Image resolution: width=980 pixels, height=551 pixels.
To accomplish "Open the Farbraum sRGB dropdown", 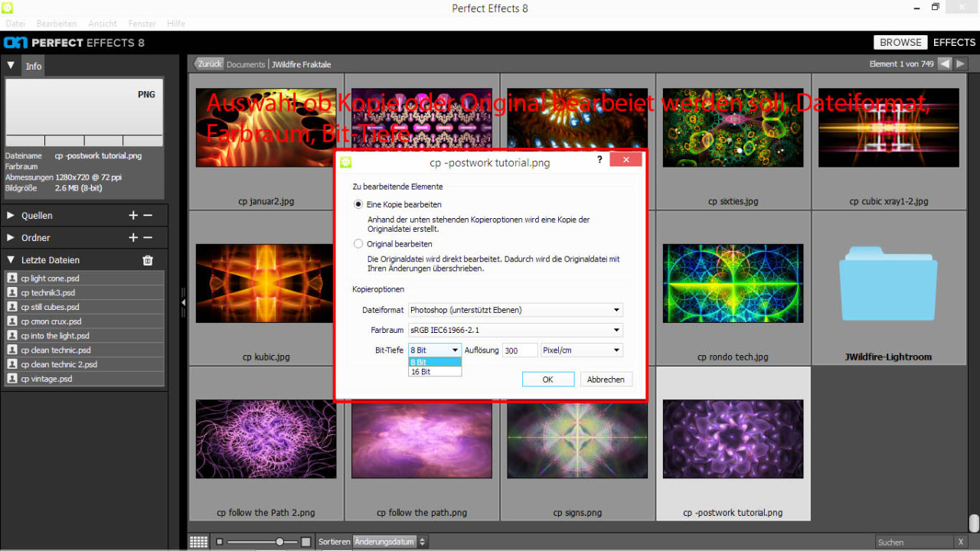I will click(515, 331).
